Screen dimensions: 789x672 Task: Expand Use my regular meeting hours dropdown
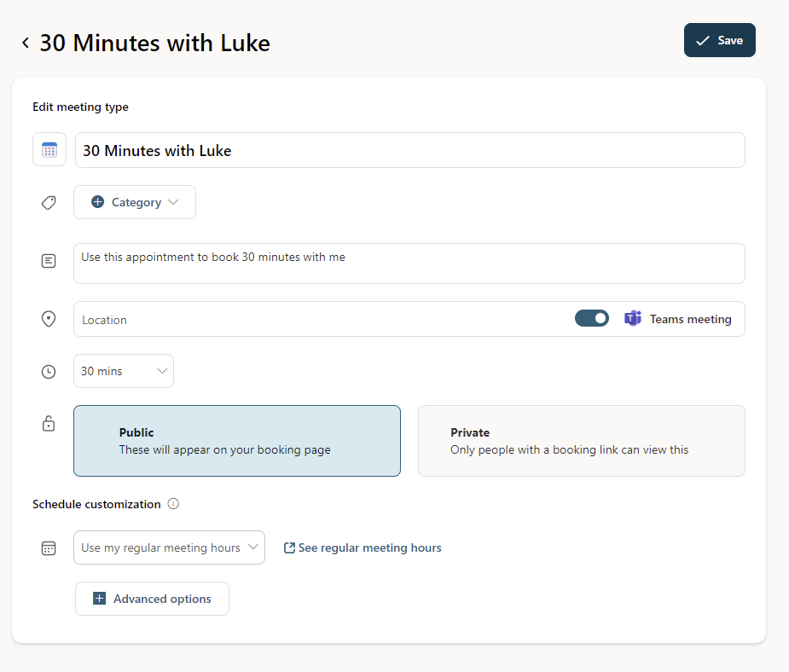[169, 547]
